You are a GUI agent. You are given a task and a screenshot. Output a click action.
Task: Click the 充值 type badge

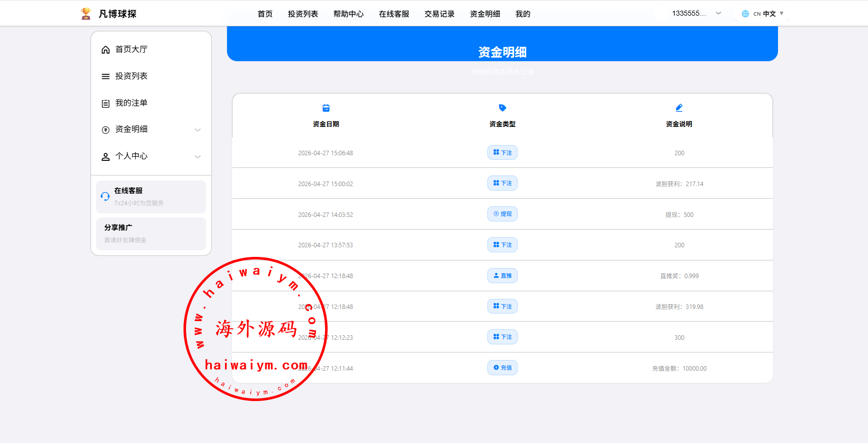[x=502, y=368]
